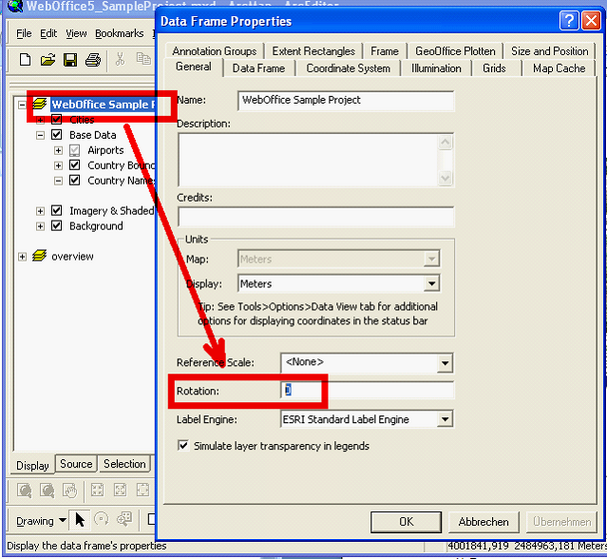Expand the Background group node
607x559 pixels.
40,226
